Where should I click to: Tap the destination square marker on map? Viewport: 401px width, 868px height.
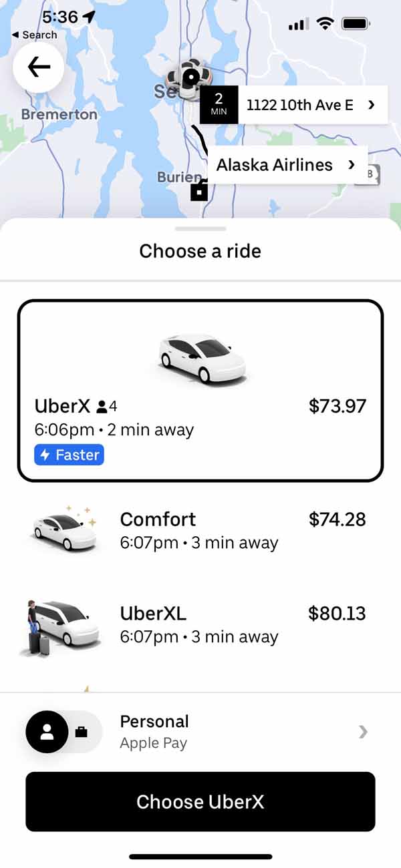tap(198, 192)
